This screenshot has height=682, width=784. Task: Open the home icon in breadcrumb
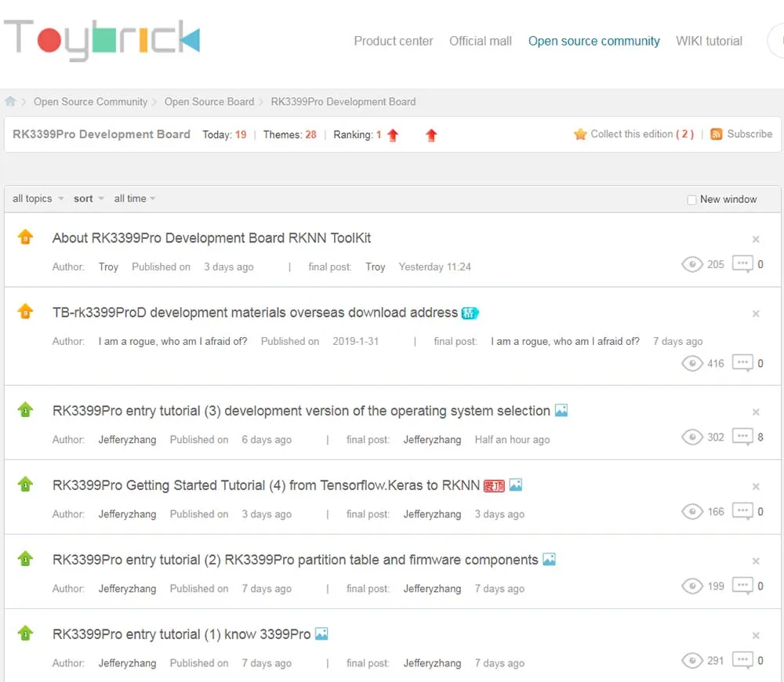pyautogui.click(x=10, y=101)
